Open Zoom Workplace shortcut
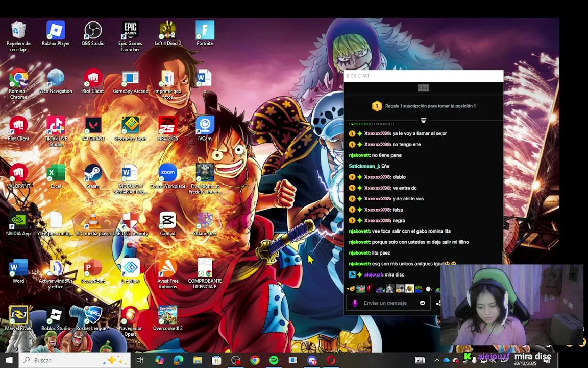The width and height of the screenshot is (588, 368). click(x=167, y=176)
